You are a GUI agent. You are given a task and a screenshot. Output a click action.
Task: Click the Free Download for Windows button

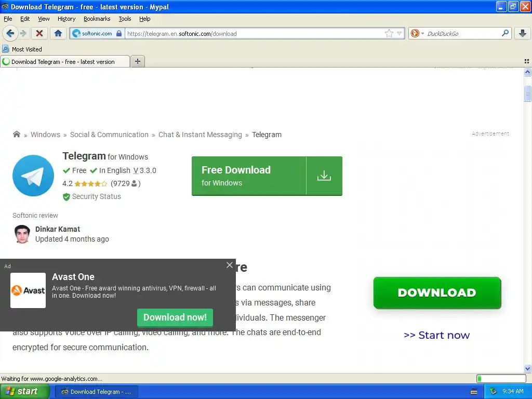point(267,176)
